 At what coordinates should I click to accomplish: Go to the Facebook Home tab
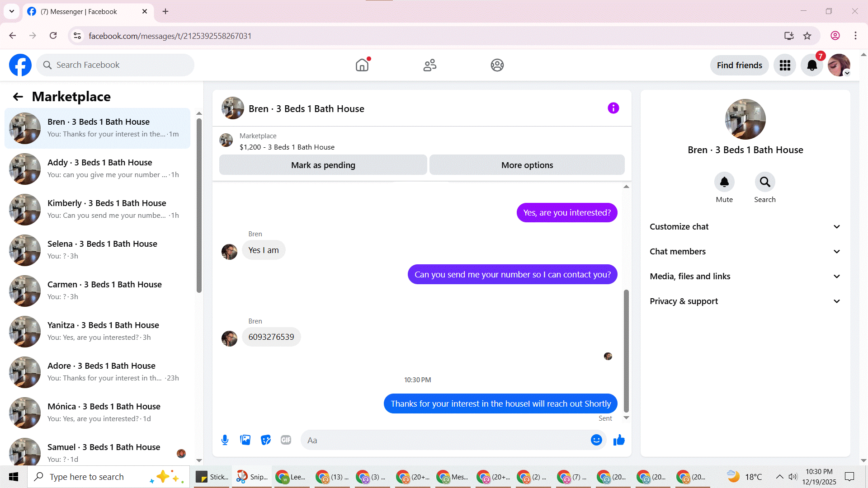(x=362, y=65)
